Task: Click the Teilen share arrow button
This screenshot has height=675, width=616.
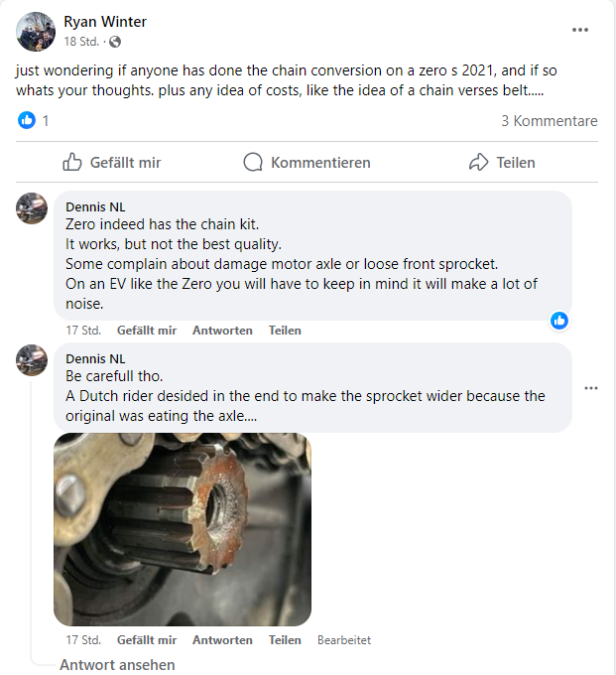Action: pos(502,162)
